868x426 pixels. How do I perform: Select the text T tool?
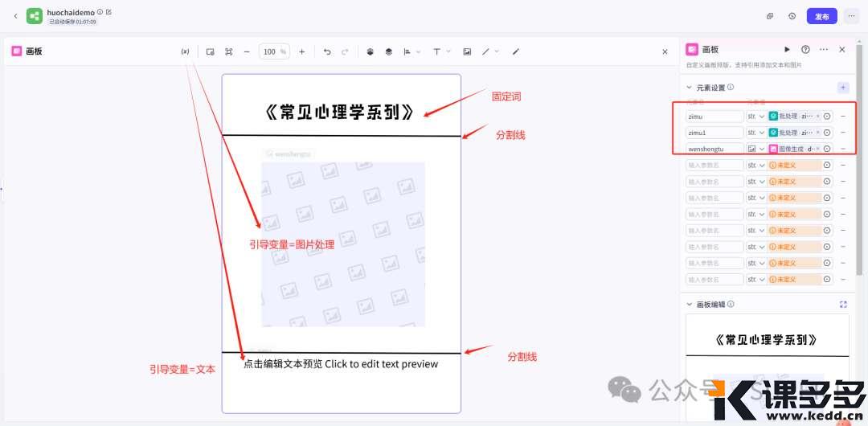[x=436, y=51]
